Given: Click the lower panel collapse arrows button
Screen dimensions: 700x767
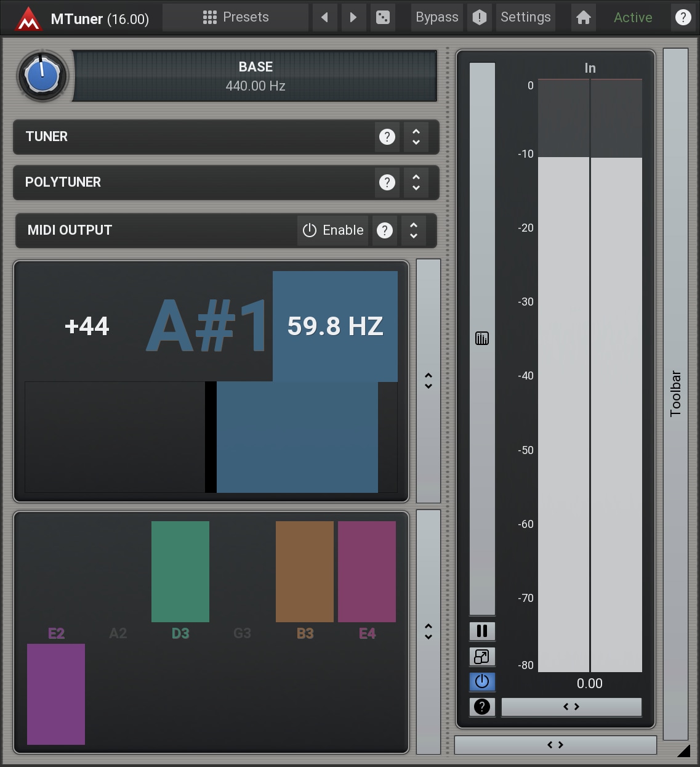Looking at the screenshot, I should (555, 745).
